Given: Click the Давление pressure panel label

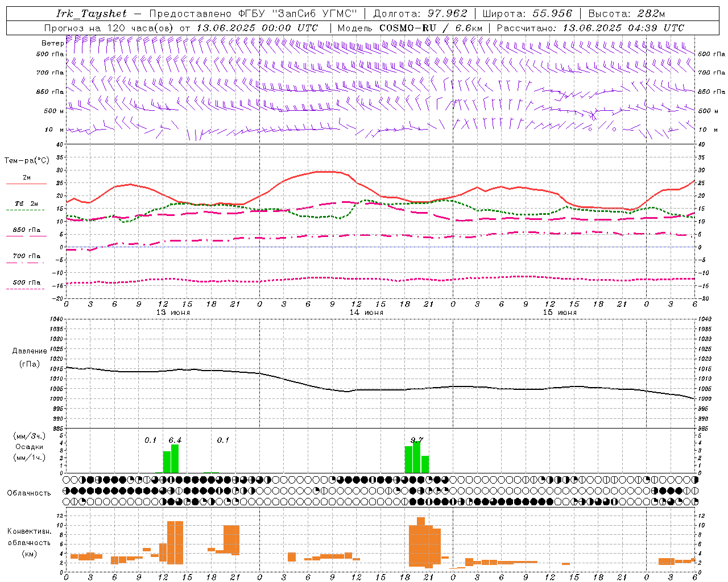Looking at the screenshot, I should (x=30, y=351).
